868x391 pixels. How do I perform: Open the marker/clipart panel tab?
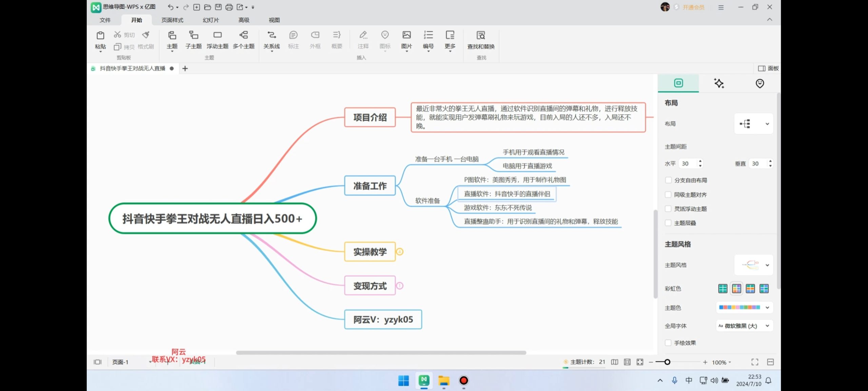pyautogui.click(x=760, y=83)
